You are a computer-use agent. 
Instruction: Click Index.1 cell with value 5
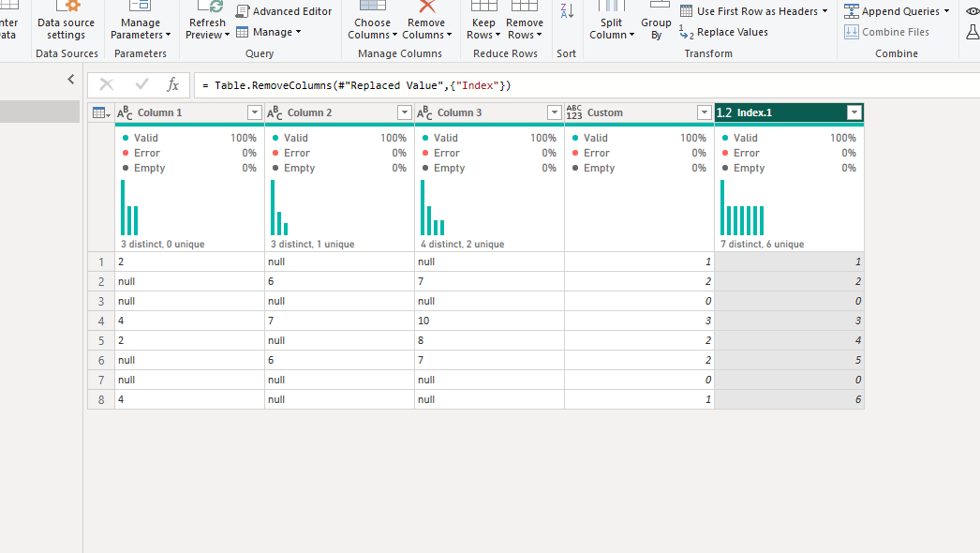click(790, 360)
